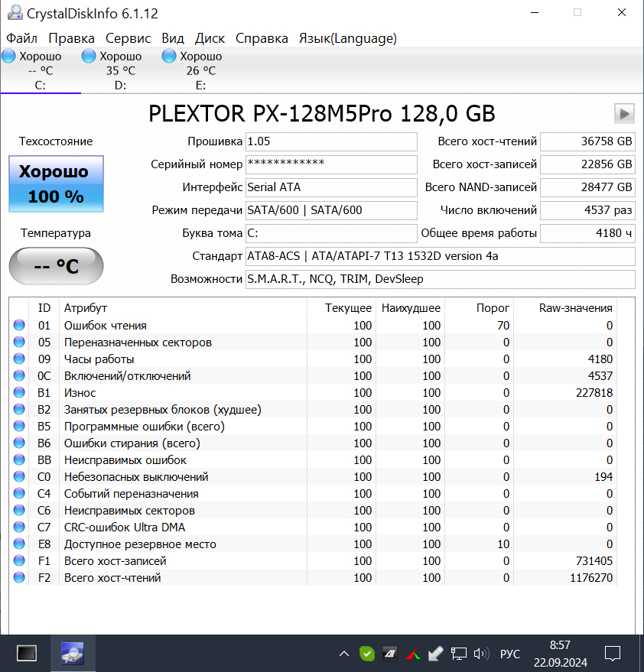Click status icon for Небезопасных выключений row
The width and height of the screenshot is (644, 672).
click(x=19, y=476)
